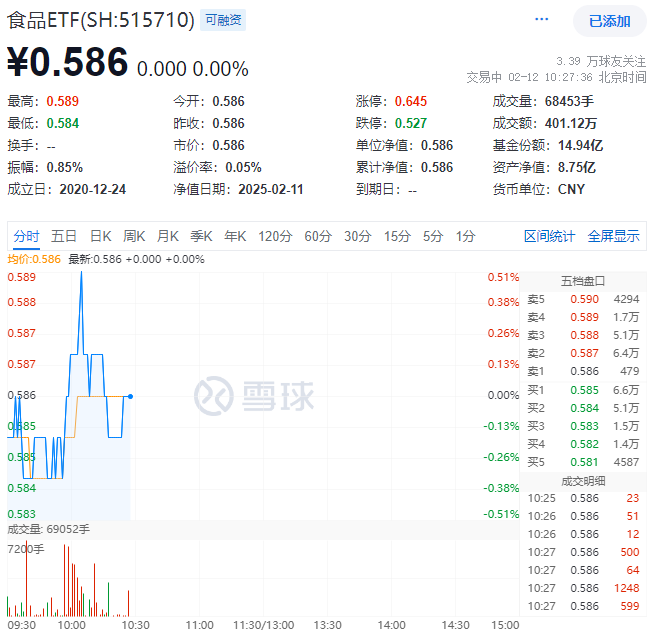Click the tall red volume bar near 10:00
647x637 pixels.
click(64, 580)
